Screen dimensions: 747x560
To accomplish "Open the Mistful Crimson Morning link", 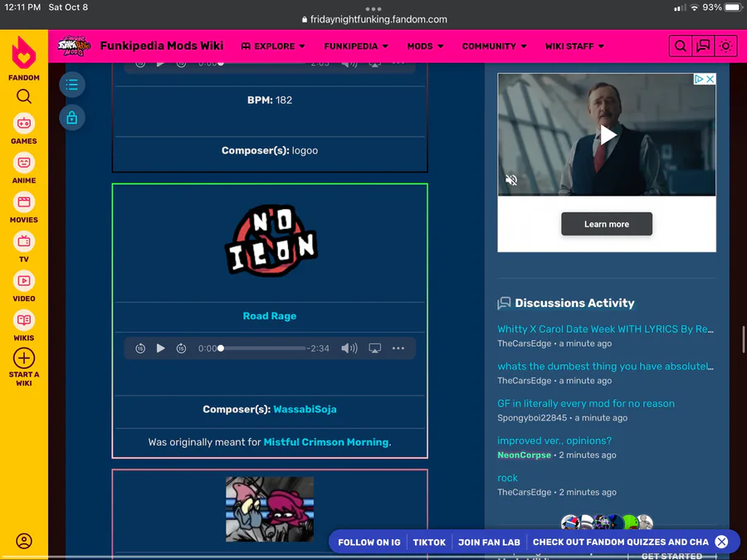I will click(x=326, y=442).
